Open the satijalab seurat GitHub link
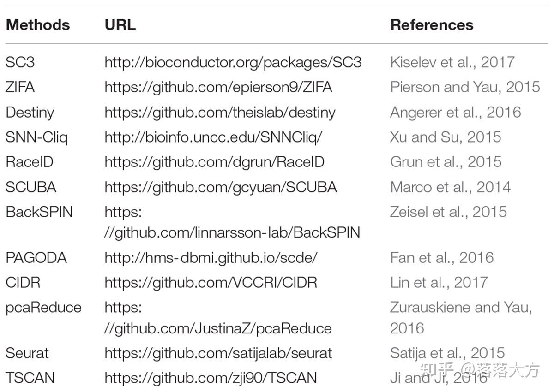The image size is (554, 392). click(218, 353)
